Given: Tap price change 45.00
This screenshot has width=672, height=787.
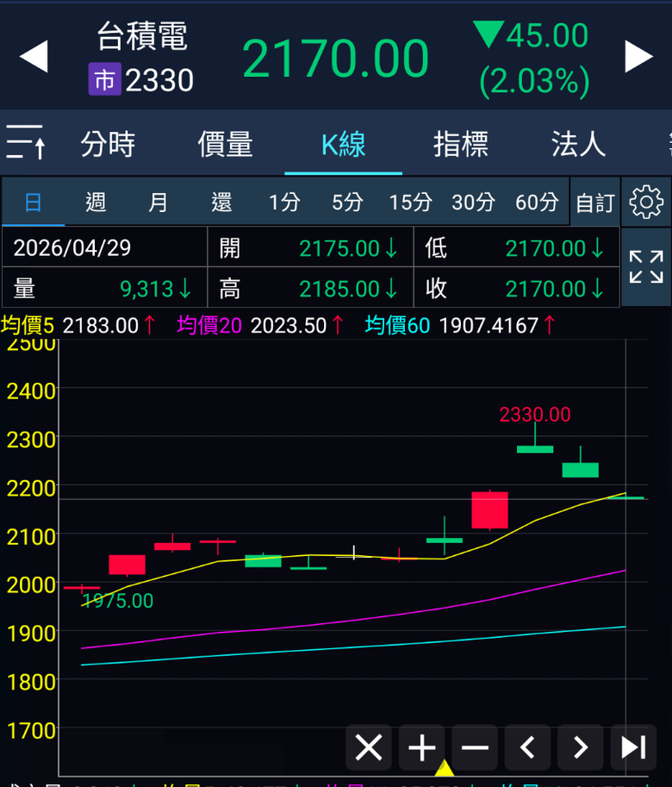Looking at the screenshot, I should (x=546, y=35).
